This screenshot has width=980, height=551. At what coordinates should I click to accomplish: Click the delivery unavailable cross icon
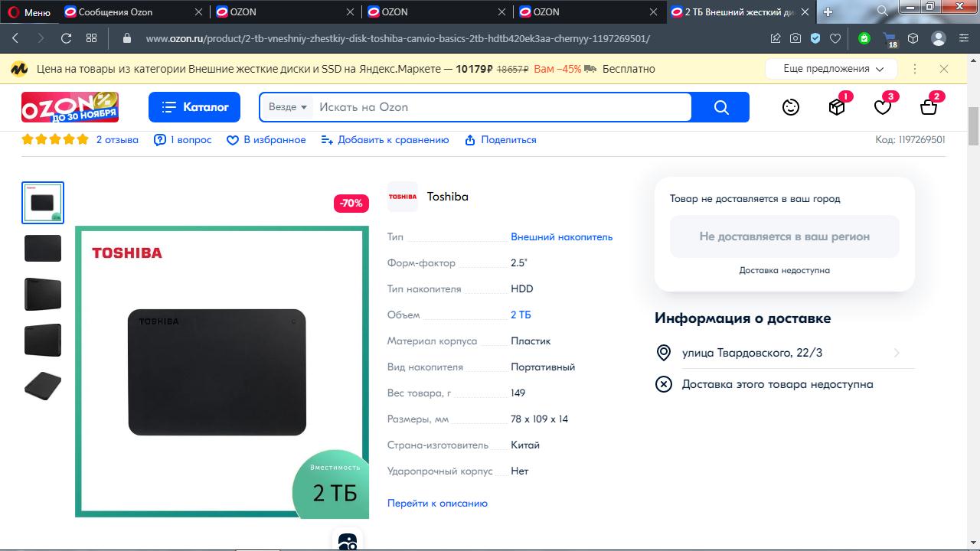tap(664, 384)
